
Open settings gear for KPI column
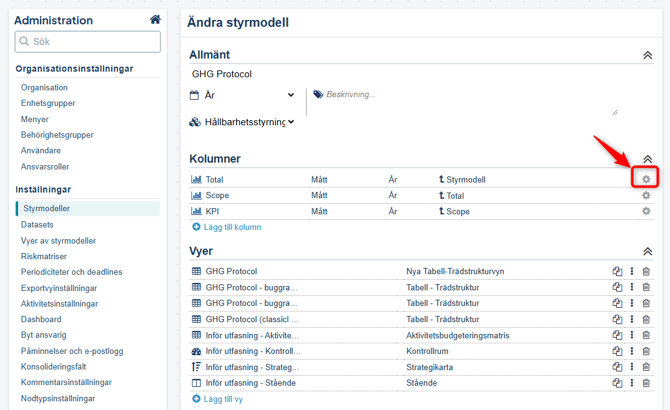point(646,211)
